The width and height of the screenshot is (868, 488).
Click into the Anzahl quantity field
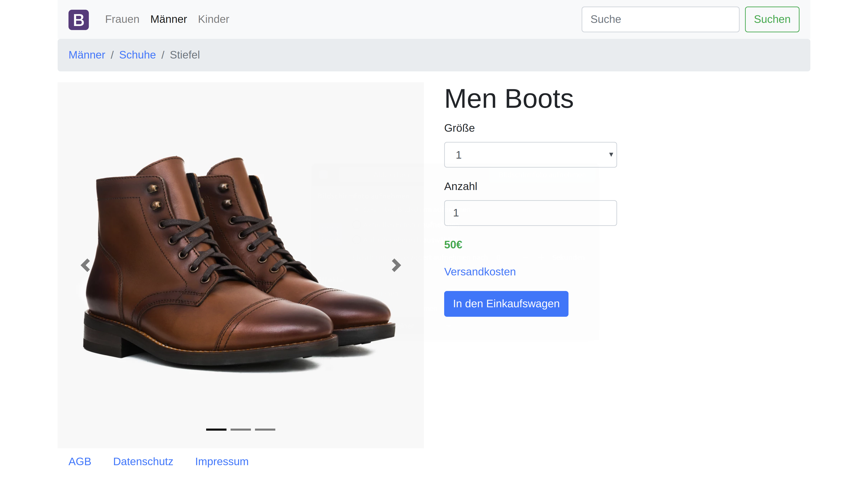[x=530, y=213]
